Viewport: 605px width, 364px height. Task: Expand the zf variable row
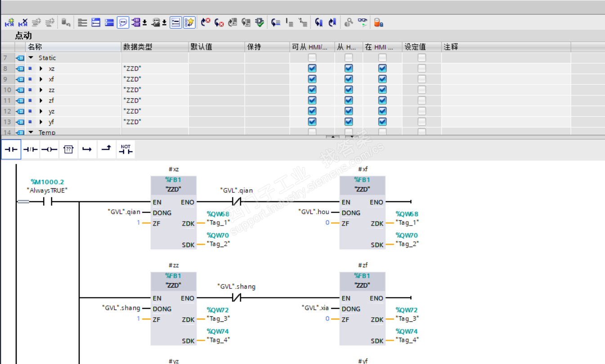(41, 101)
